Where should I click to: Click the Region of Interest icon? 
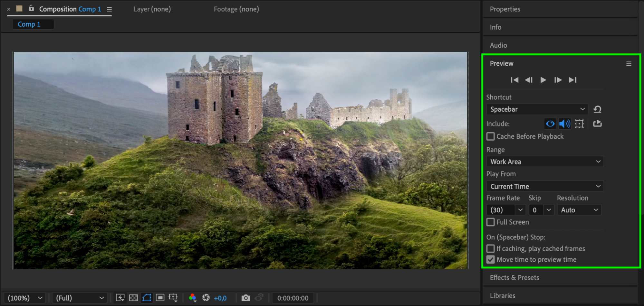[160, 298]
